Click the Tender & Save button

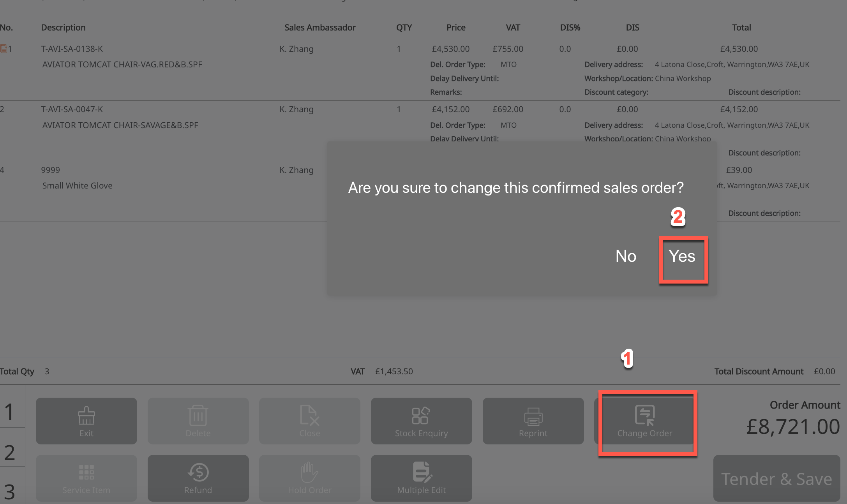coord(776,479)
